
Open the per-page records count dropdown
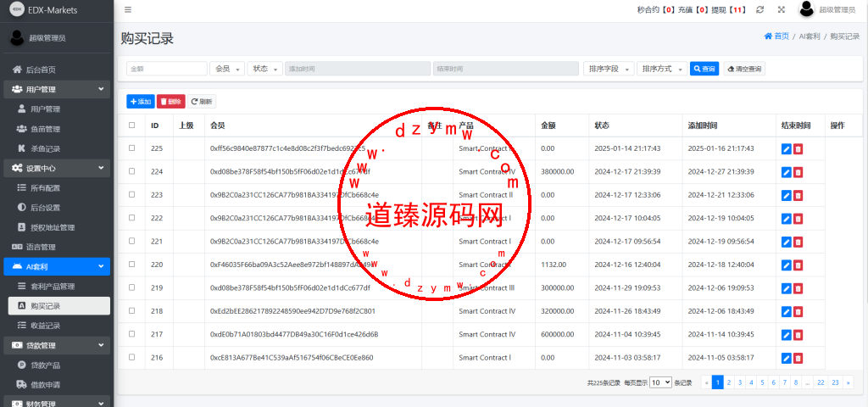[660, 382]
